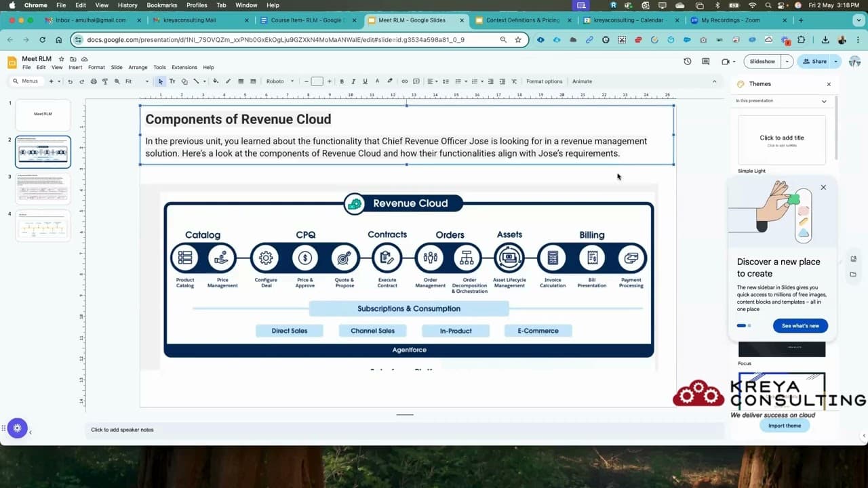868x488 pixels.
Task: Star the Meet RLM presentation
Action: [61, 59]
